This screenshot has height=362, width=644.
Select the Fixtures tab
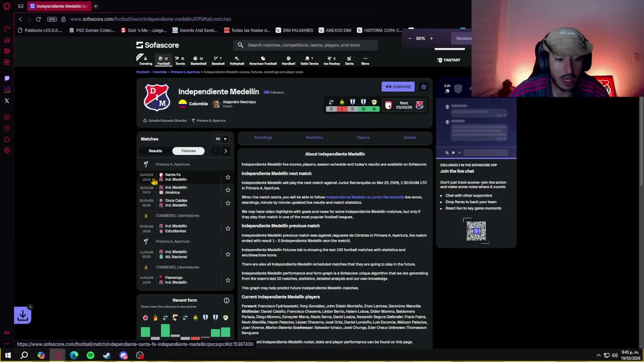coord(189,151)
